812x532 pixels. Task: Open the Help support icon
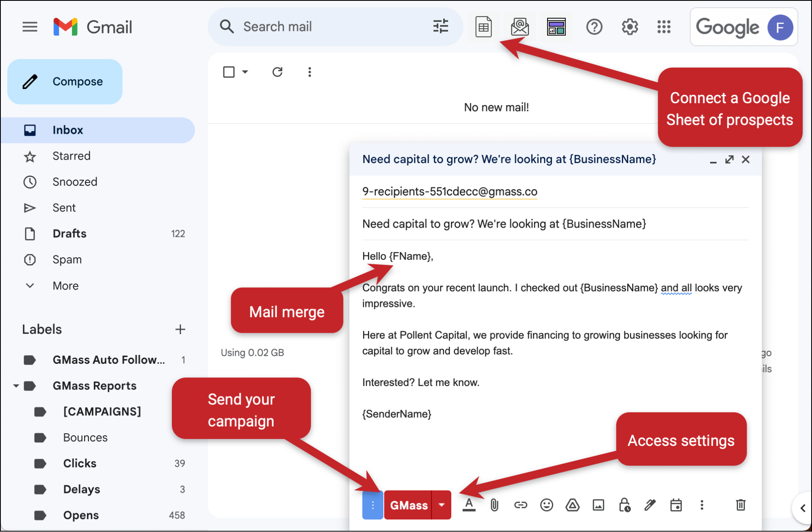594,27
